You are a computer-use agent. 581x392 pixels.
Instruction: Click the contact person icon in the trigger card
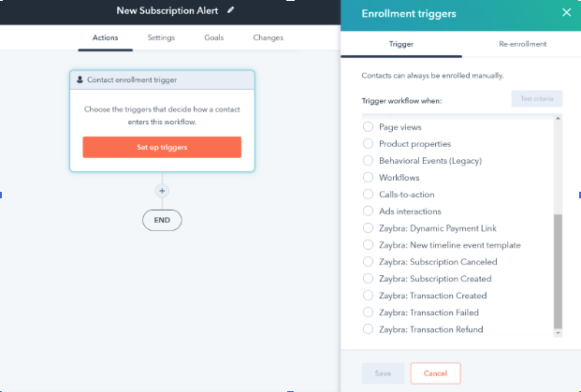pos(80,80)
